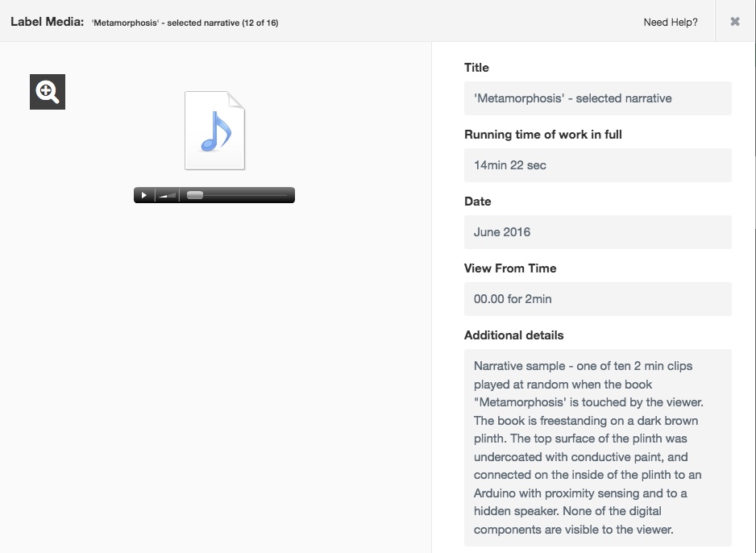
Task: Click the 'Additional details' label
Action: click(x=514, y=335)
